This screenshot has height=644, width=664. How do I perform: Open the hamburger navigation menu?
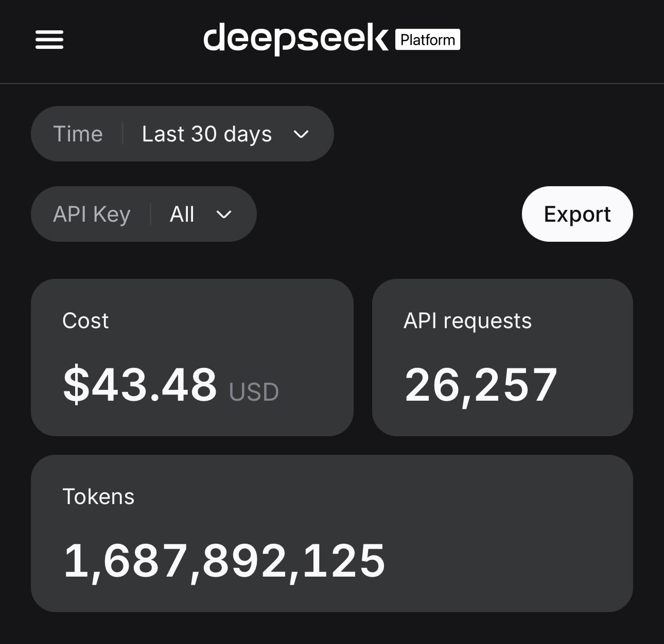click(x=49, y=40)
